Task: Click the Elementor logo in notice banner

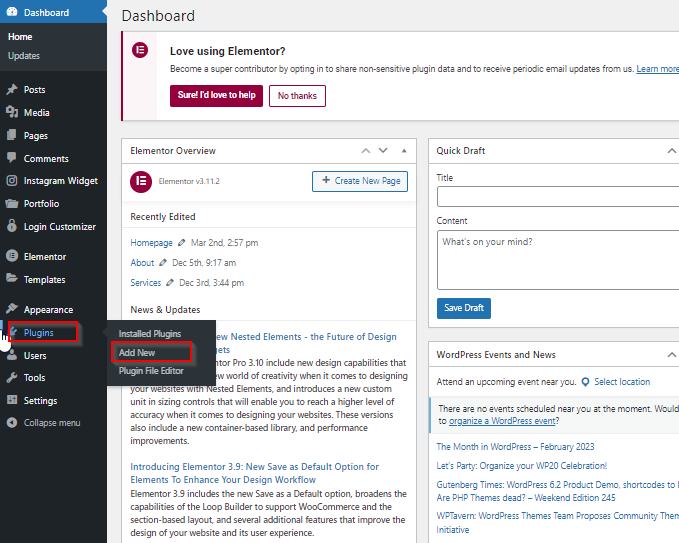Action: click(x=140, y=50)
